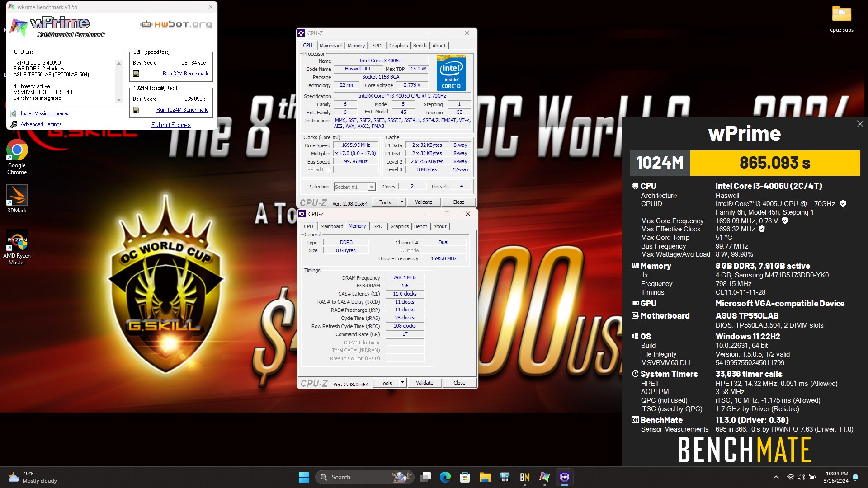This screenshot has width=868, height=488.
Task: Click Tools button in upper CPU-Z
Action: click(385, 202)
